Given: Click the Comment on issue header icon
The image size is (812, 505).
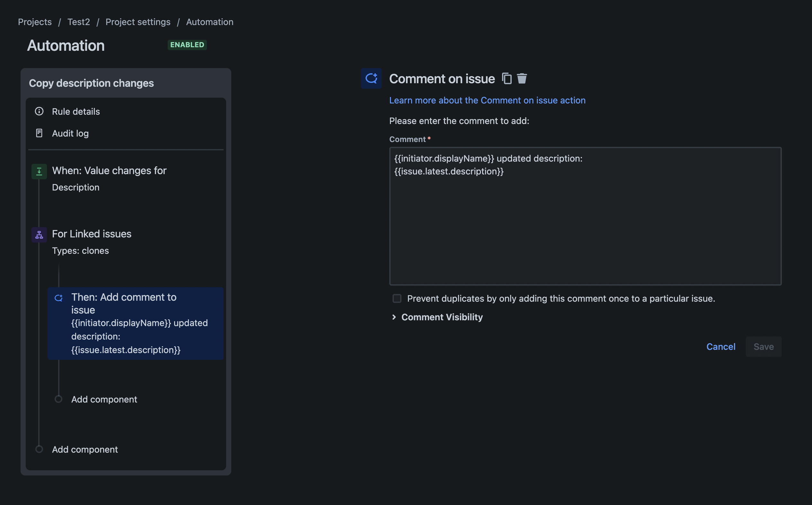Looking at the screenshot, I should pyautogui.click(x=371, y=78).
